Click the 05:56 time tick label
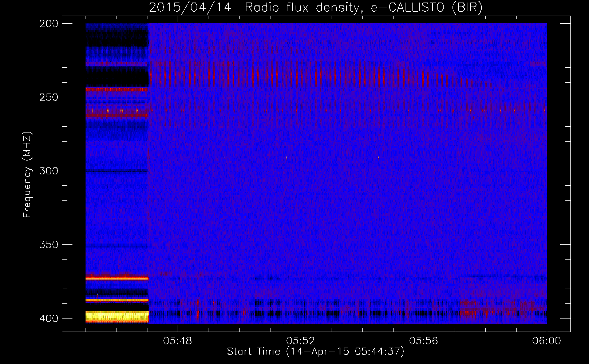The height and width of the screenshot is (364, 589). tap(424, 341)
